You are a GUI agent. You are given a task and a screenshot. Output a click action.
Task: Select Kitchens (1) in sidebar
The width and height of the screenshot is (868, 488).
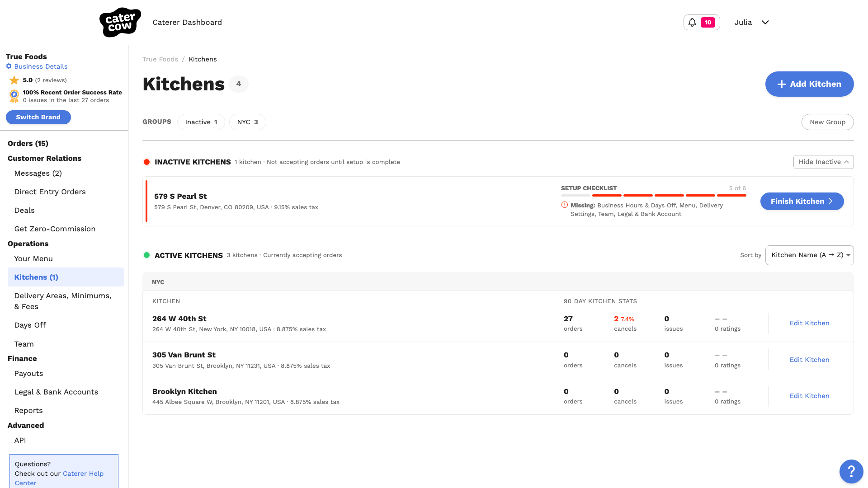[x=66, y=277]
